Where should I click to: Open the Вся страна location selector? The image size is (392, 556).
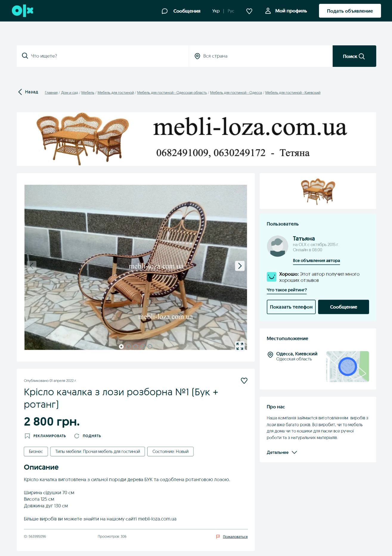[261, 56]
